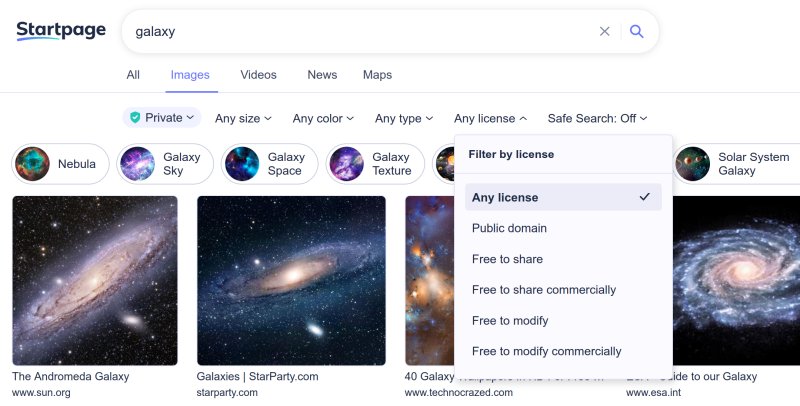Screen dimensions: 800x406
Task: Click the green Private shield icon
Action: tap(135, 118)
